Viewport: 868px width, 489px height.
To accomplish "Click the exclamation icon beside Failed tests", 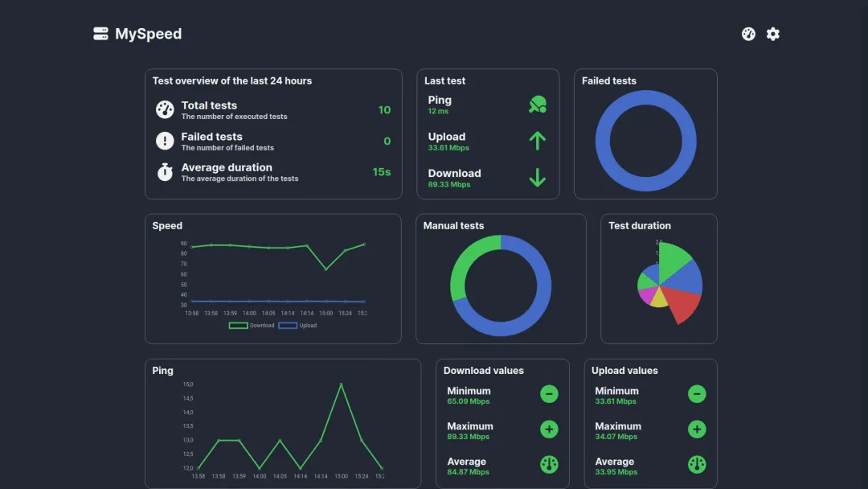I will [165, 140].
